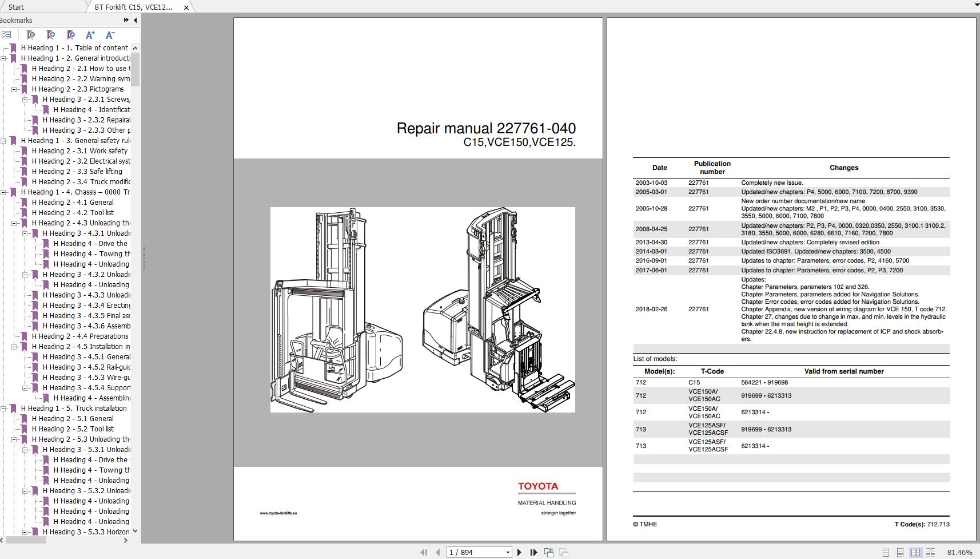
Task: Select the BT Forklift C15 document tab
Action: pyautogui.click(x=134, y=7)
